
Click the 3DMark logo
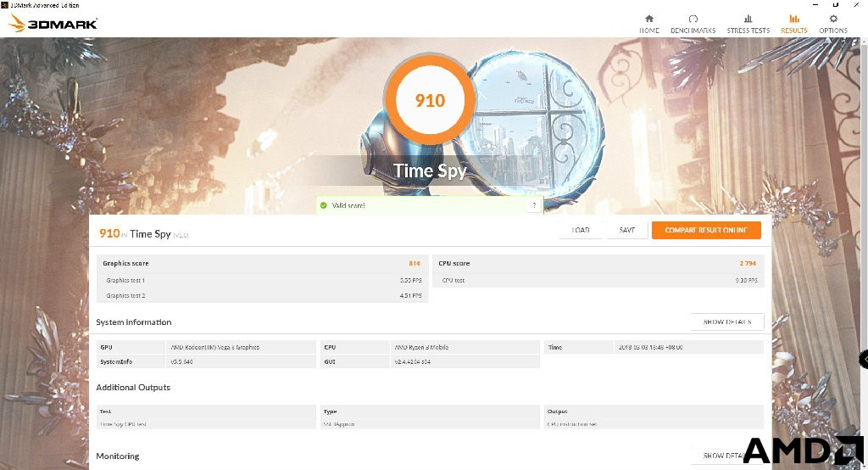coord(53,23)
